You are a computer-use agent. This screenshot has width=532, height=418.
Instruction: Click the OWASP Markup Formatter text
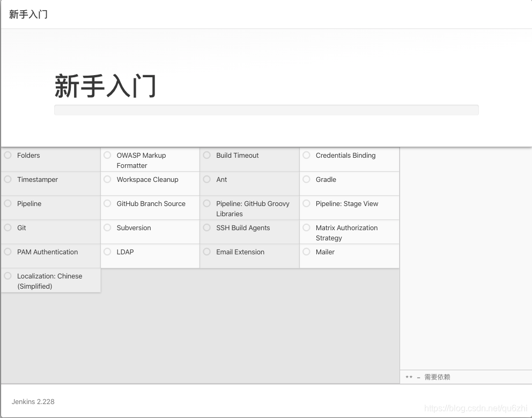141,160
